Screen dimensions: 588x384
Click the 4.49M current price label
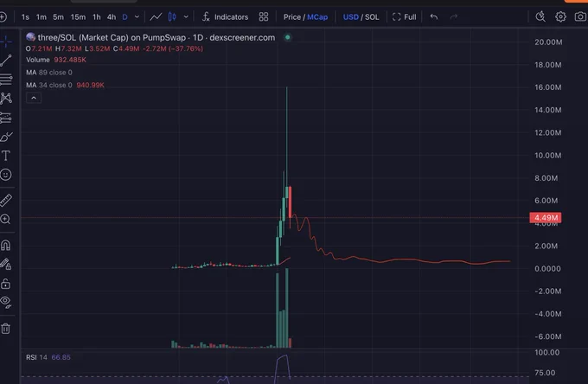tap(546, 218)
